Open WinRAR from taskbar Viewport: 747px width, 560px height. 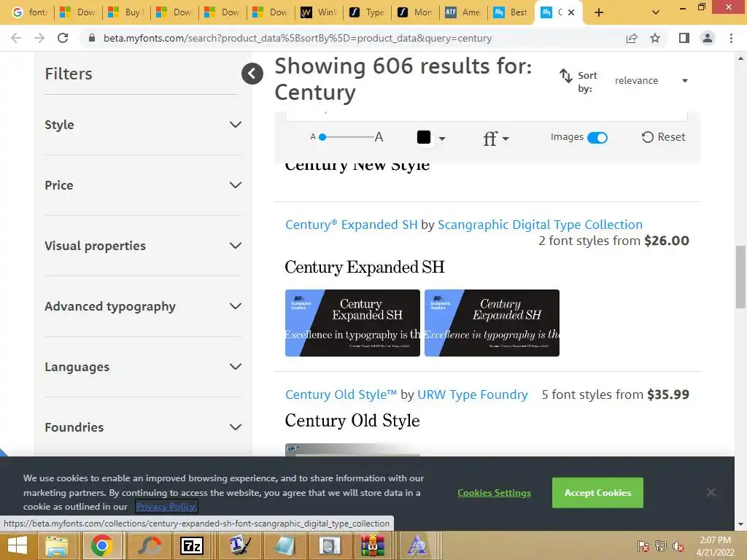372,545
